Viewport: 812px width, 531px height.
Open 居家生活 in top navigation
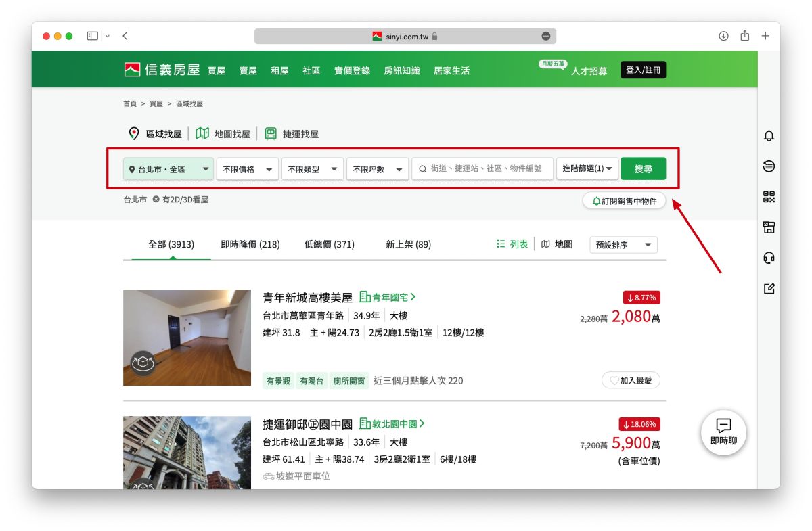coord(451,70)
